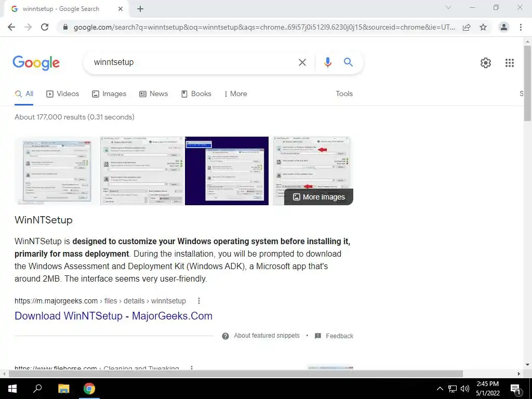The image size is (532, 399).
Task: Bookmark this tab with the star icon
Action: (483, 27)
